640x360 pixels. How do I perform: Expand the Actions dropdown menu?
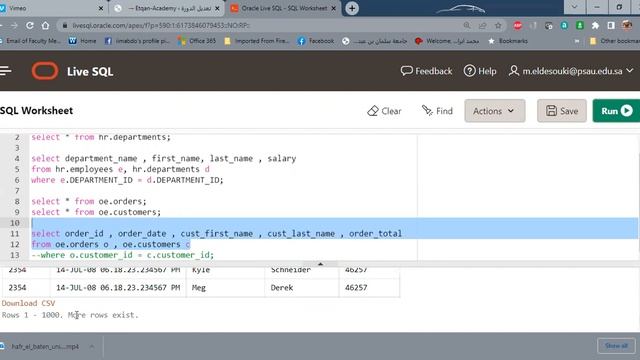(x=495, y=111)
